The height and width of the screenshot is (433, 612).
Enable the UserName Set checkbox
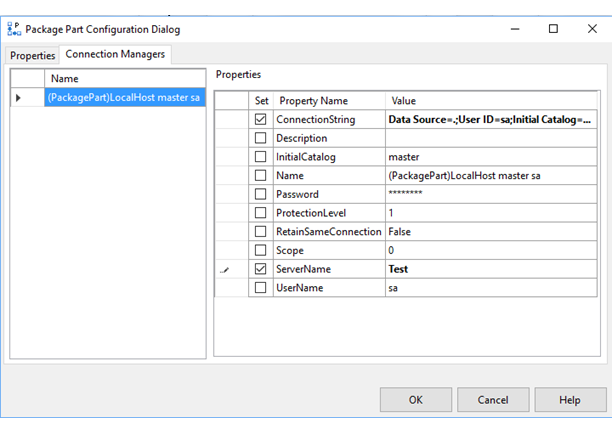261,288
